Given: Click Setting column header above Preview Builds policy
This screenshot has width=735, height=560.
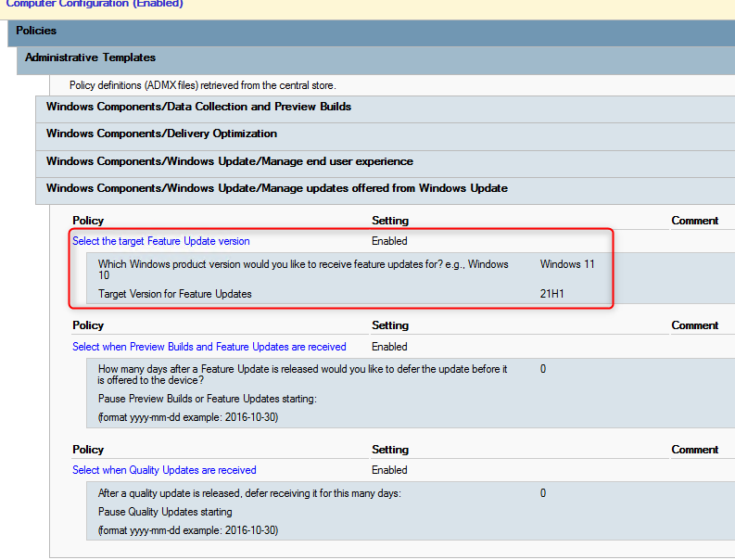Looking at the screenshot, I should tap(390, 325).
